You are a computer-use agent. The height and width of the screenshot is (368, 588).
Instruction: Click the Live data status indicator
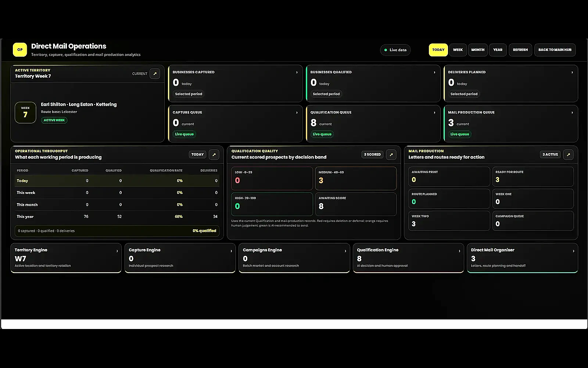tap(395, 50)
